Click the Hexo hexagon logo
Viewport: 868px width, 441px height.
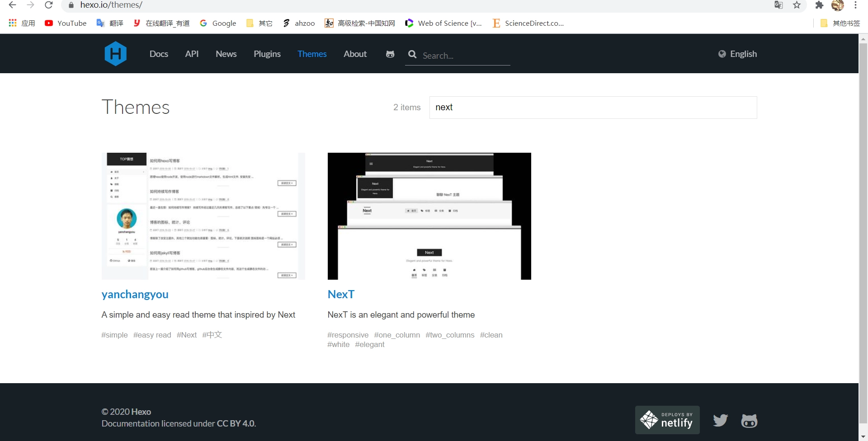pos(115,54)
